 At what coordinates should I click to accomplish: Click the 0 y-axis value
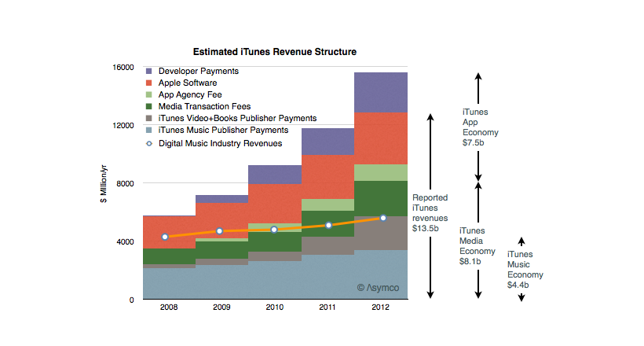[x=131, y=300]
